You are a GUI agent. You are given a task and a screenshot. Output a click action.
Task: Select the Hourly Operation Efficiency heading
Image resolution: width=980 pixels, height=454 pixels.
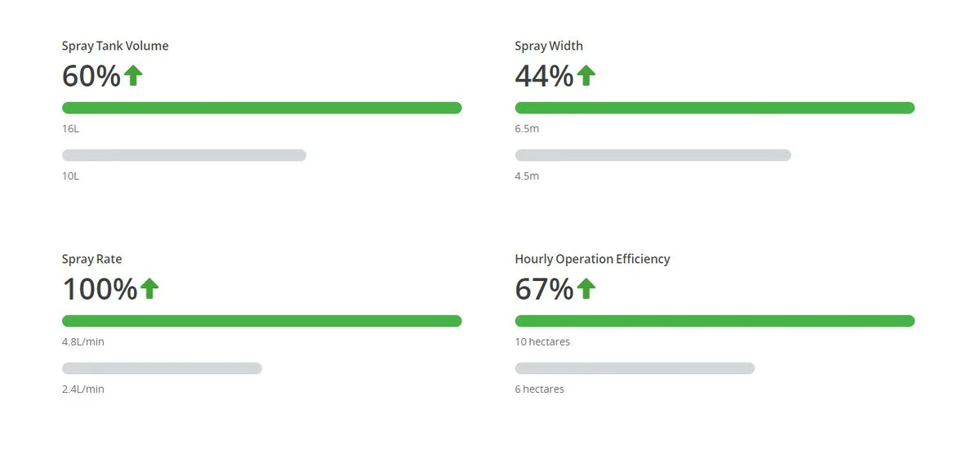(x=592, y=260)
